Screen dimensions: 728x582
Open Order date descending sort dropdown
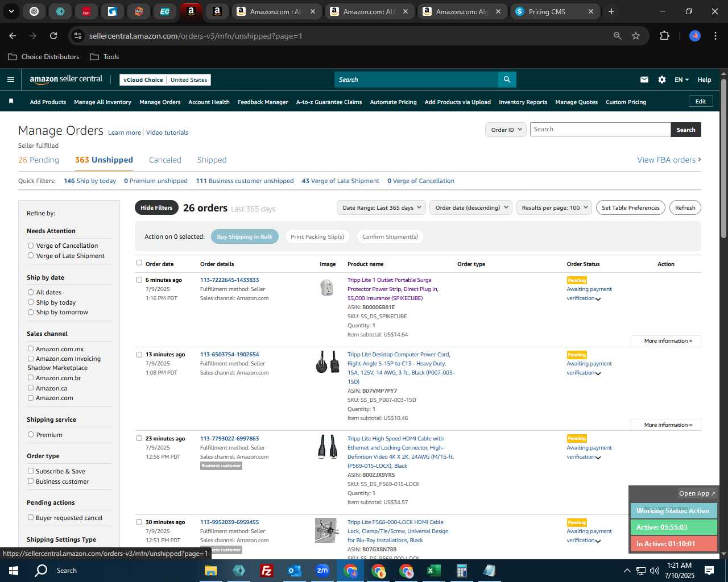tap(471, 207)
